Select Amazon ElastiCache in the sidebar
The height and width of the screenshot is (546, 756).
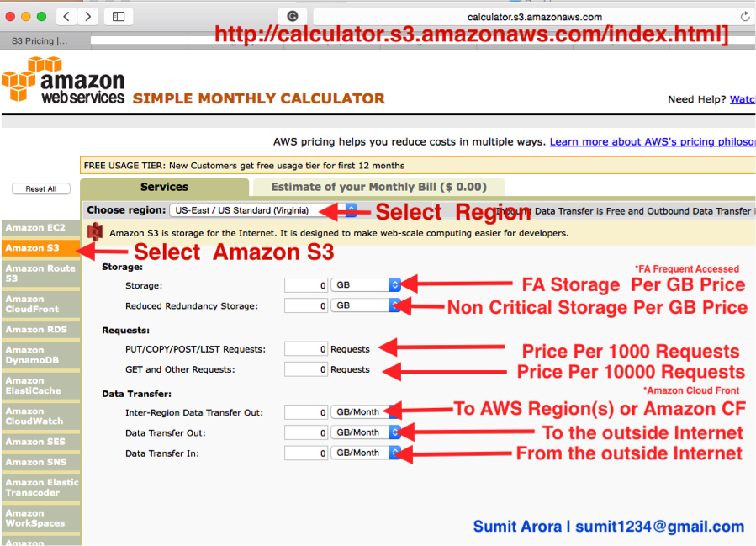[x=41, y=385]
